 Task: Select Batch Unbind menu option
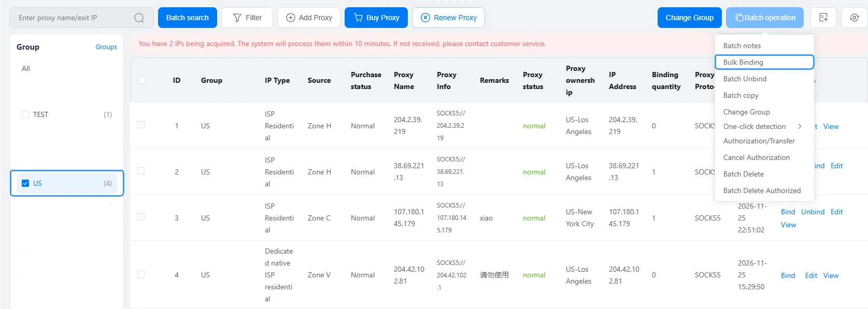pos(765,79)
